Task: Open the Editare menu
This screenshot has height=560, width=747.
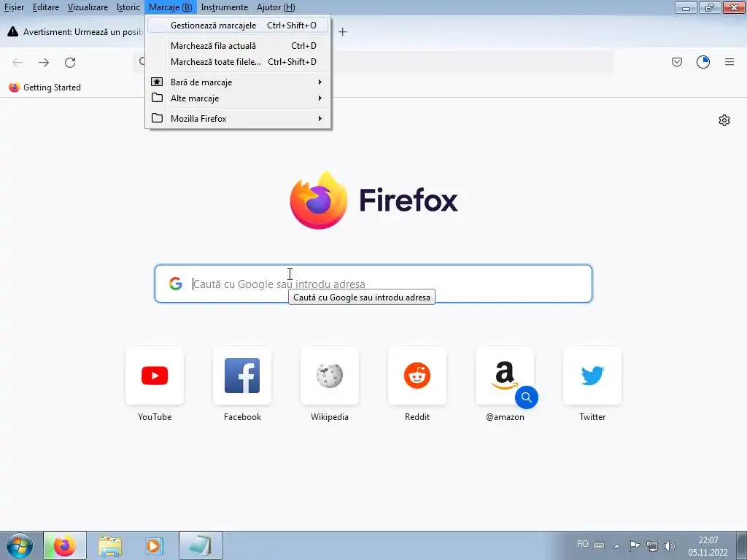Action: click(46, 7)
